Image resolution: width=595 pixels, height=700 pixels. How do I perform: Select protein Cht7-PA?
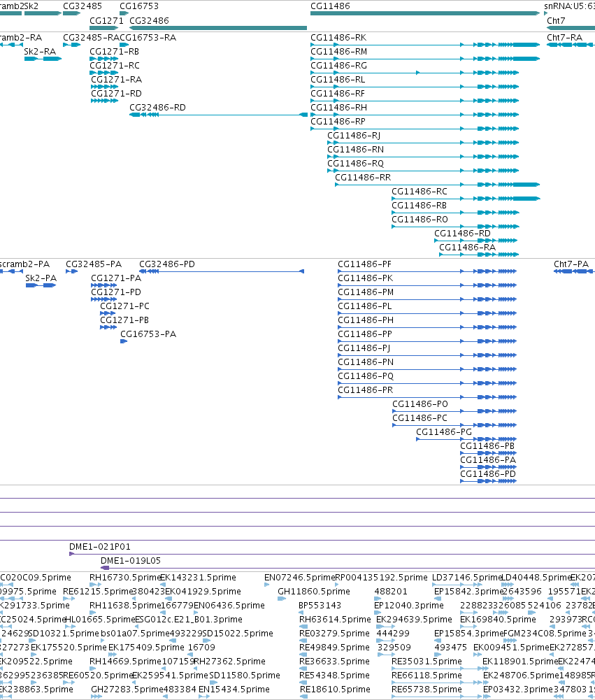coord(571,264)
